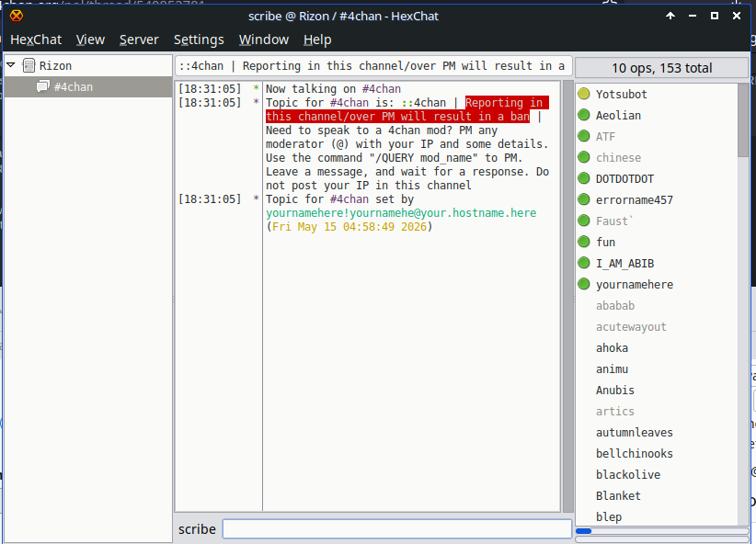Click the scribe nickname button
The image size is (756, 544).
pos(197,529)
